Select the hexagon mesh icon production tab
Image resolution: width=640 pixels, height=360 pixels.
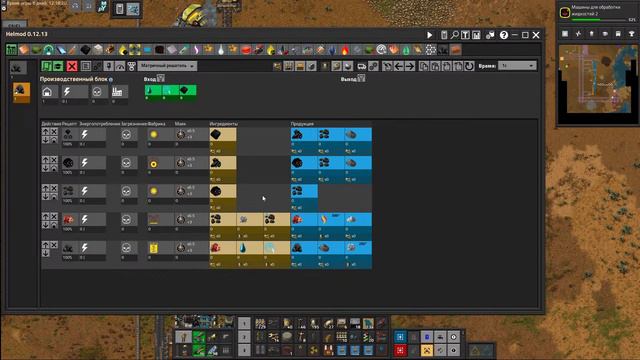pos(431,50)
